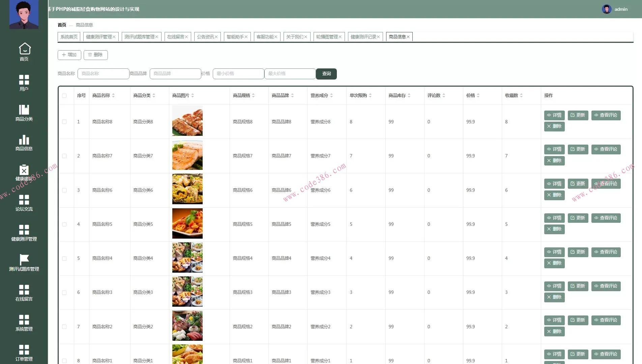Switch to the 轮播图管理 tab
The height and width of the screenshot is (364, 642).
click(327, 37)
